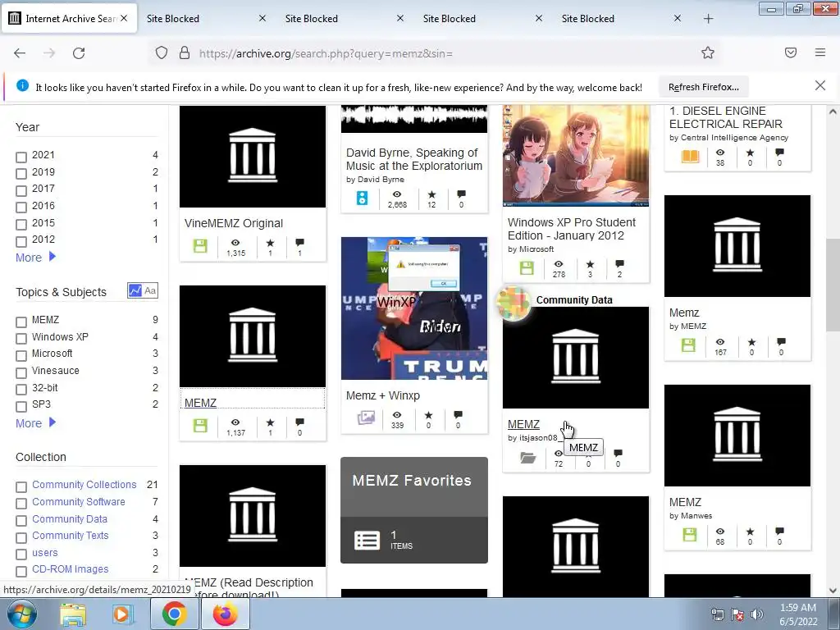840x630 pixels.
Task: Open the Memz + Winxp thumbnail image
Action: 414,308
